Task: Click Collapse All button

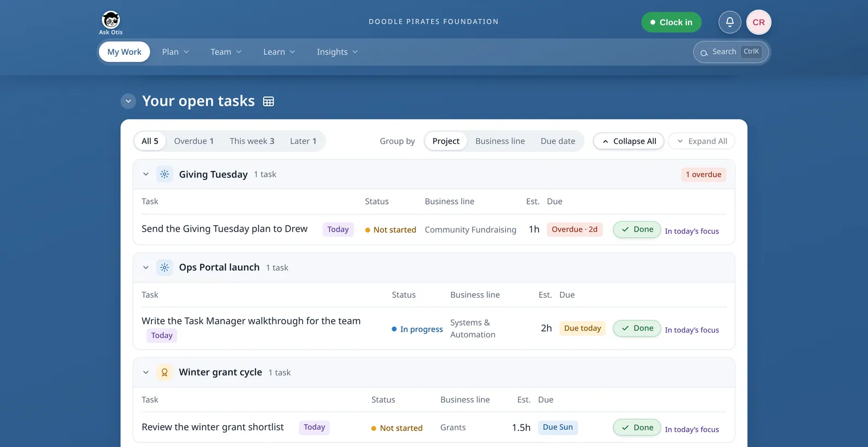Action: click(628, 141)
